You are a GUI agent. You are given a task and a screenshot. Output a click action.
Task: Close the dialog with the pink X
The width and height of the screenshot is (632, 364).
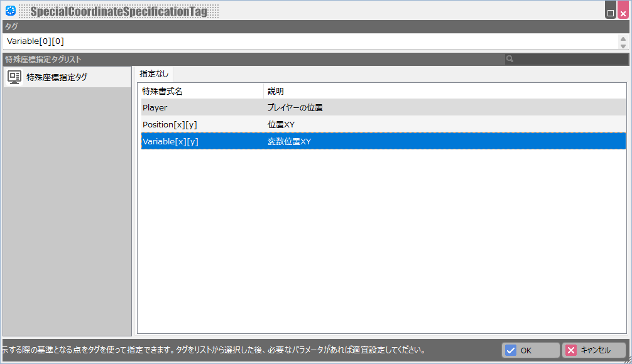[x=623, y=13]
